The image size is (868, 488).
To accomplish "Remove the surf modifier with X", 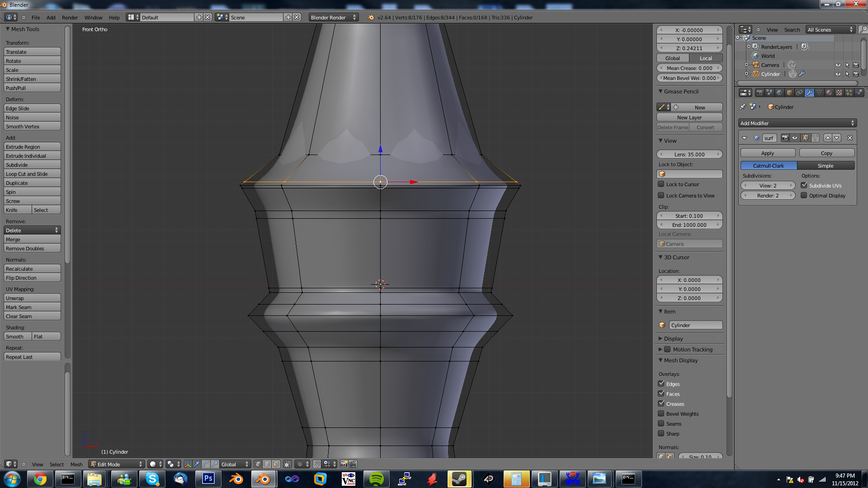I will tap(850, 138).
